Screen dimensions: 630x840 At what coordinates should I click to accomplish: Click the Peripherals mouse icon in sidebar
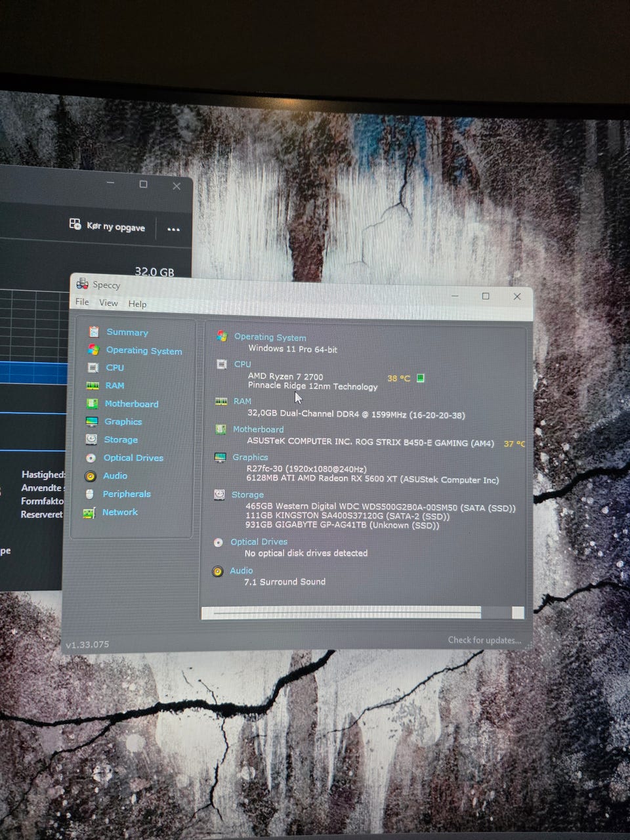[90, 494]
